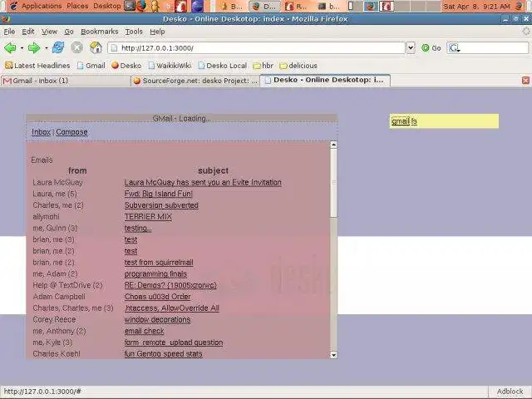Select the Desko - Online Deskotop tab

(325, 80)
